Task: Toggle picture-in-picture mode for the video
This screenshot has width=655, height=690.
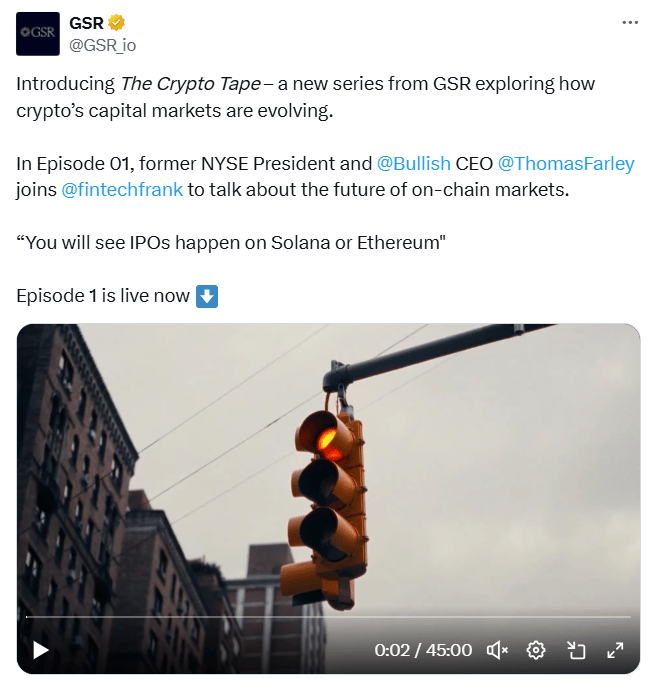Action: click(x=575, y=650)
